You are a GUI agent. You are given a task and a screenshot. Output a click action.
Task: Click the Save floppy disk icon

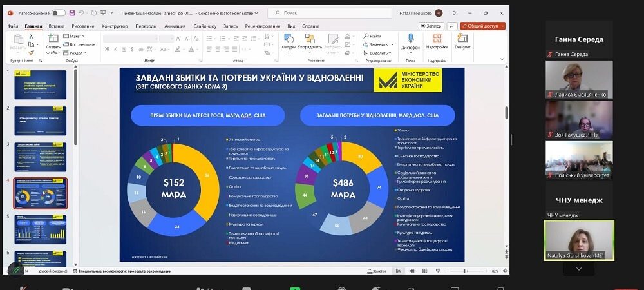pyautogui.click(x=72, y=13)
